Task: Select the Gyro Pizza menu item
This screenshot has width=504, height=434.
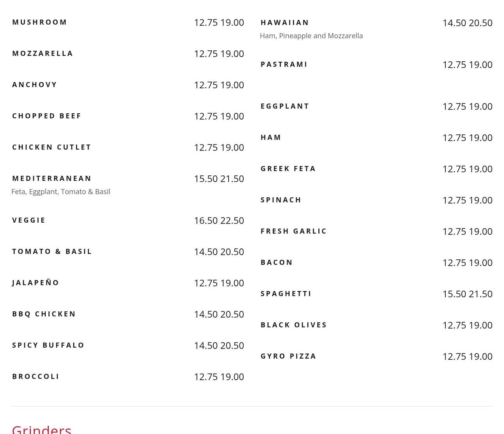Action: [x=288, y=356]
